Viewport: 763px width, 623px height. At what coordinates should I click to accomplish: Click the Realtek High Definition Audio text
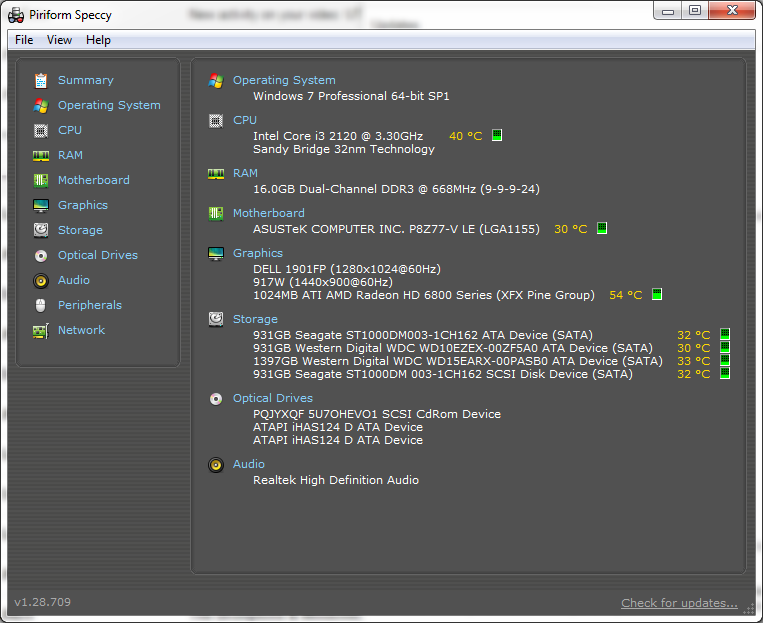coord(336,480)
